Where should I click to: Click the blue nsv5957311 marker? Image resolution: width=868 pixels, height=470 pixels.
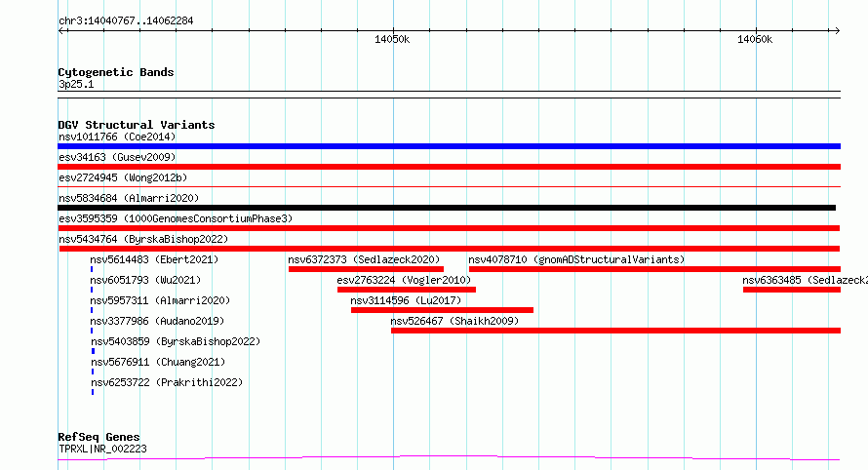(x=92, y=310)
